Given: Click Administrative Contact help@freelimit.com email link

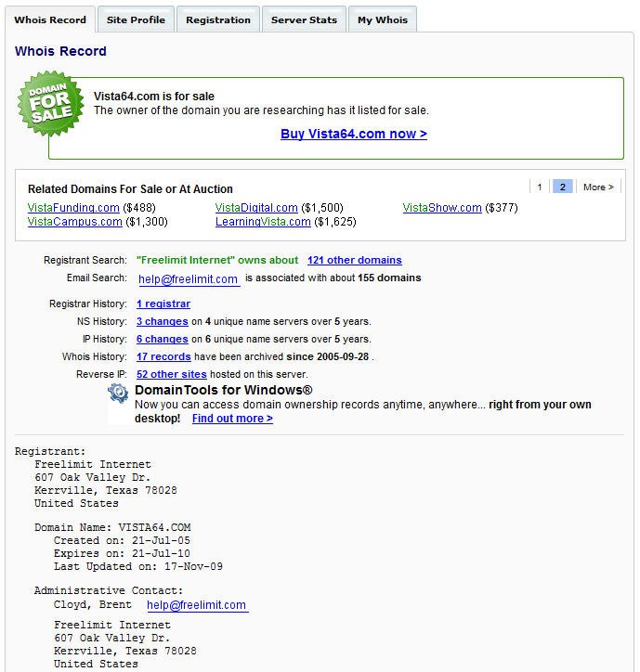Looking at the screenshot, I should tap(197, 605).
